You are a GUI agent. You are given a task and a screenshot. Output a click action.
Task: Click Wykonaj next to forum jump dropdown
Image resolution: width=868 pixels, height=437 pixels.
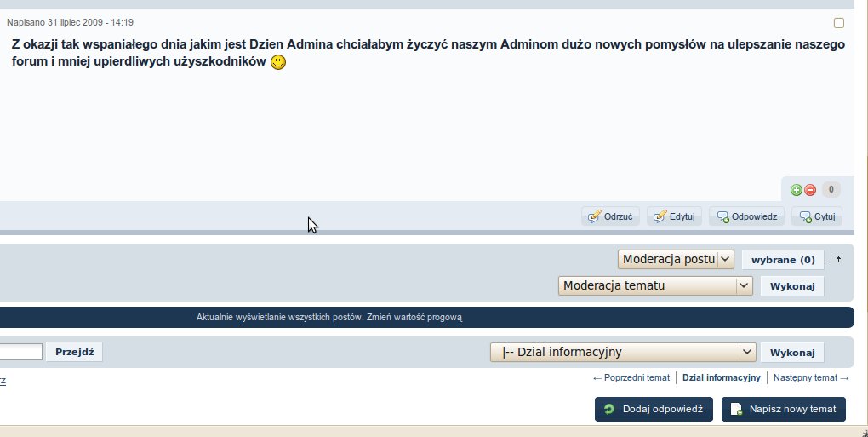click(x=792, y=353)
